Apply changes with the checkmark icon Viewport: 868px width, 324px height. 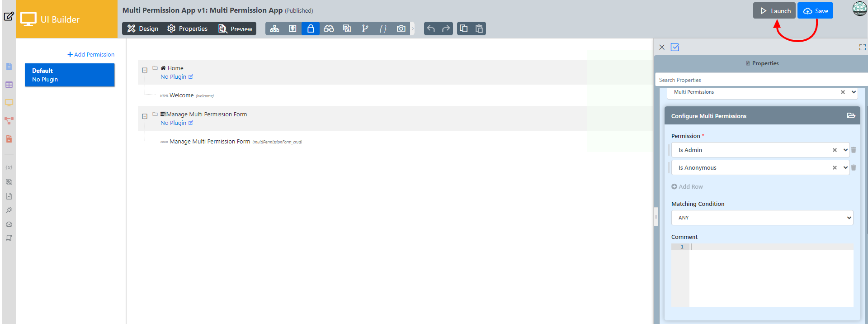tap(675, 47)
